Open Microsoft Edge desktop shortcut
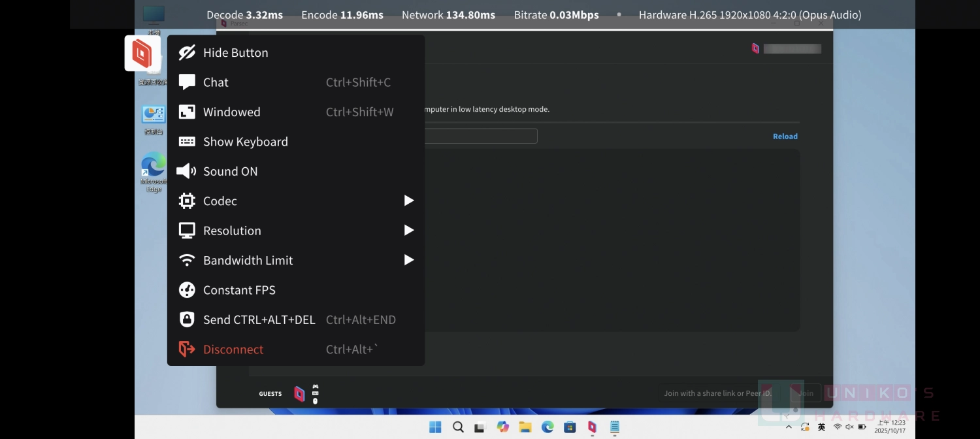The height and width of the screenshot is (439, 980). pos(154,167)
